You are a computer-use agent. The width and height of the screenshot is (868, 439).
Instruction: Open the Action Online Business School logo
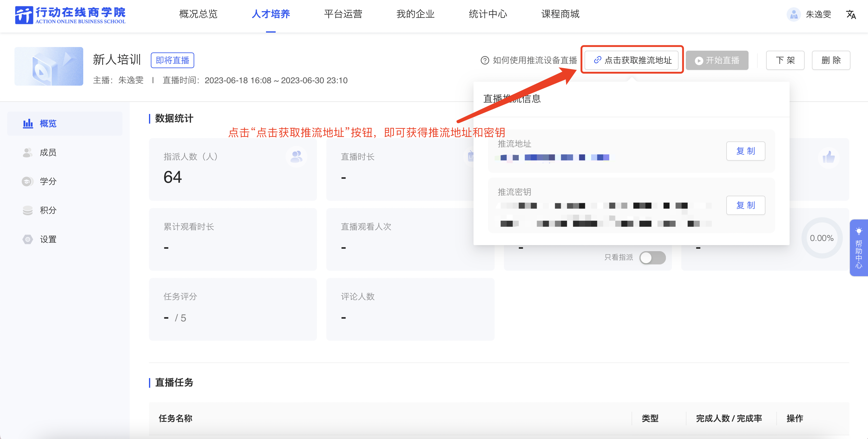(70, 15)
